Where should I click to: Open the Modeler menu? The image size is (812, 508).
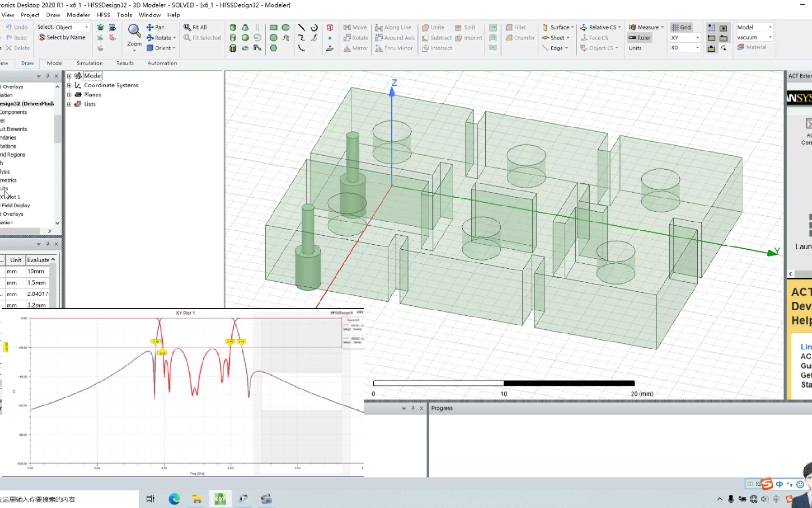[78, 15]
